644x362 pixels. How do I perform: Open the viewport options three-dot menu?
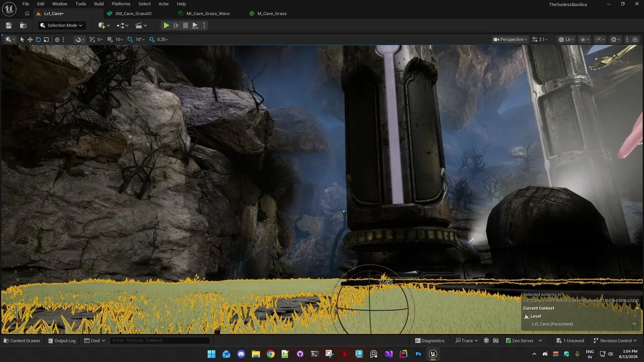tap(628, 39)
